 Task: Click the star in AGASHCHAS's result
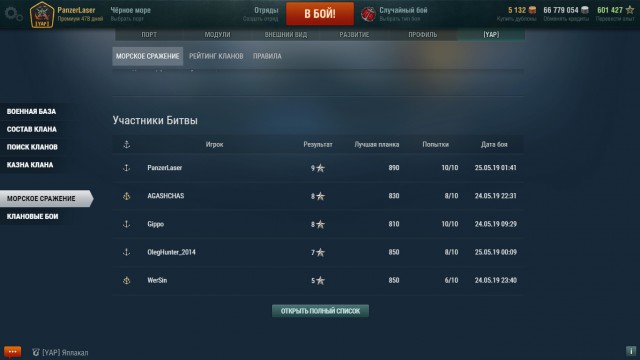320,196
